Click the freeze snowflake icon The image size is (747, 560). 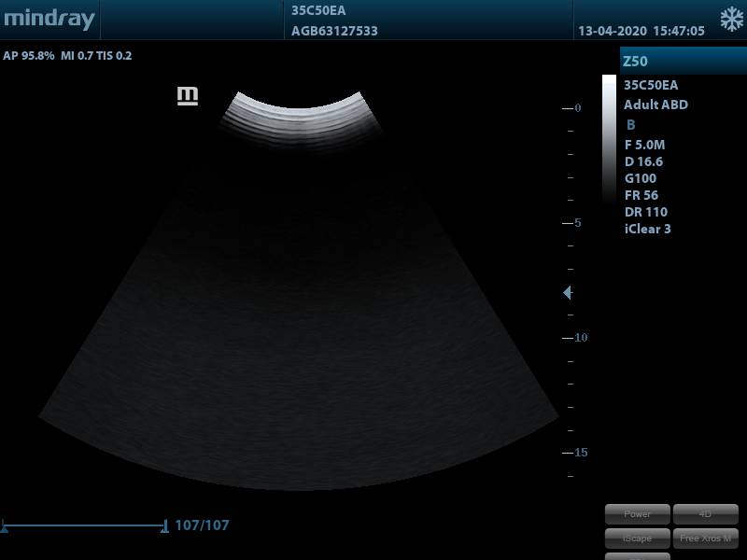(731, 20)
